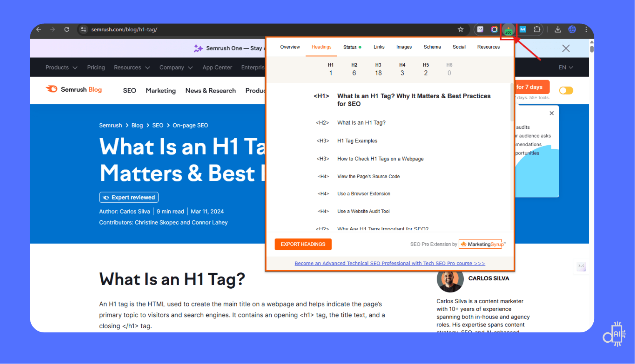Screen dimensions: 635x364
Task: Open the Links tab
Action: (379, 47)
